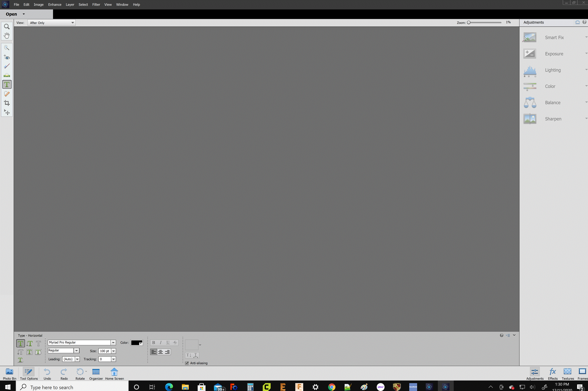Select the Hand tool

(x=7, y=35)
